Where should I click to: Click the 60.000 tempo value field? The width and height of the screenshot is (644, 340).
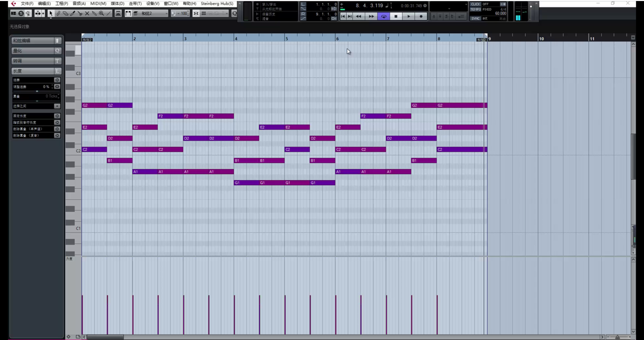(500, 14)
